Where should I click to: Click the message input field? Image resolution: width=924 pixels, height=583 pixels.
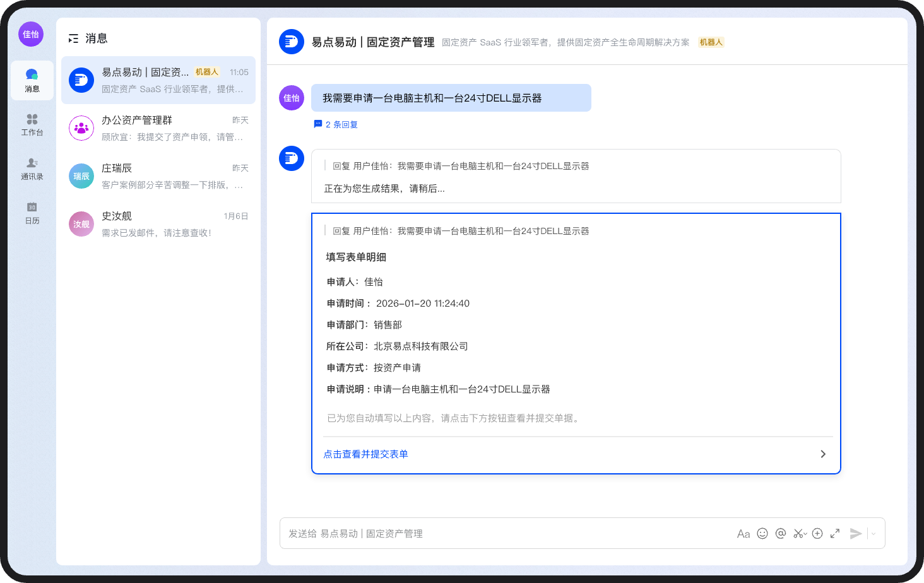pyautogui.click(x=505, y=534)
